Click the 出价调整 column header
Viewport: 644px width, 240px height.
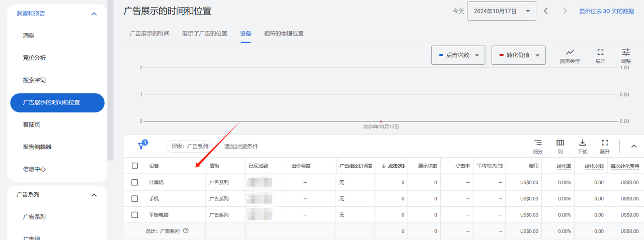pyautogui.click(x=301, y=166)
